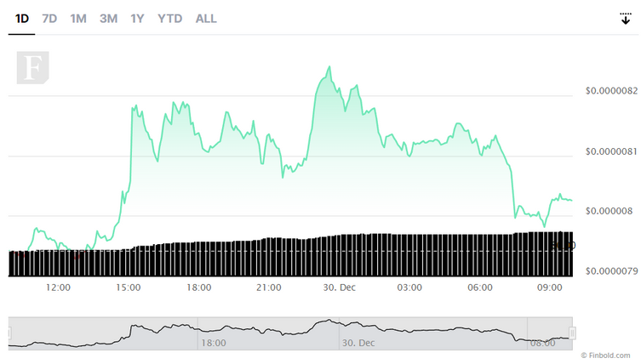Image resolution: width=641 pixels, height=364 pixels.
Task: Open the chart download menu icon
Action: 625,19
